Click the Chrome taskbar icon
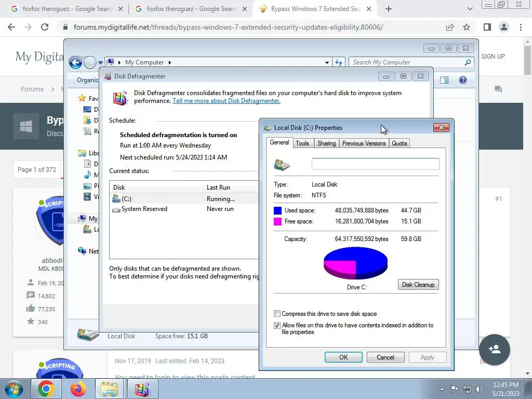The width and height of the screenshot is (532, 399). click(46, 389)
